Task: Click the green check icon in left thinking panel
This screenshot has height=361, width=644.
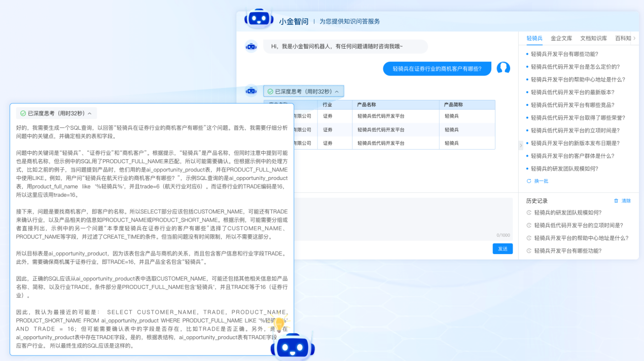Action: [x=23, y=114]
